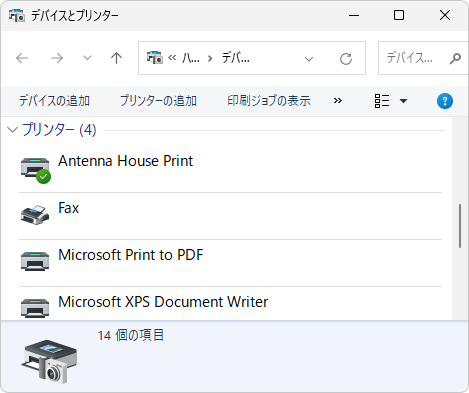Go forward using the forward arrow
This screenshot has width=469, height=393.
click(x=57, y=58)
